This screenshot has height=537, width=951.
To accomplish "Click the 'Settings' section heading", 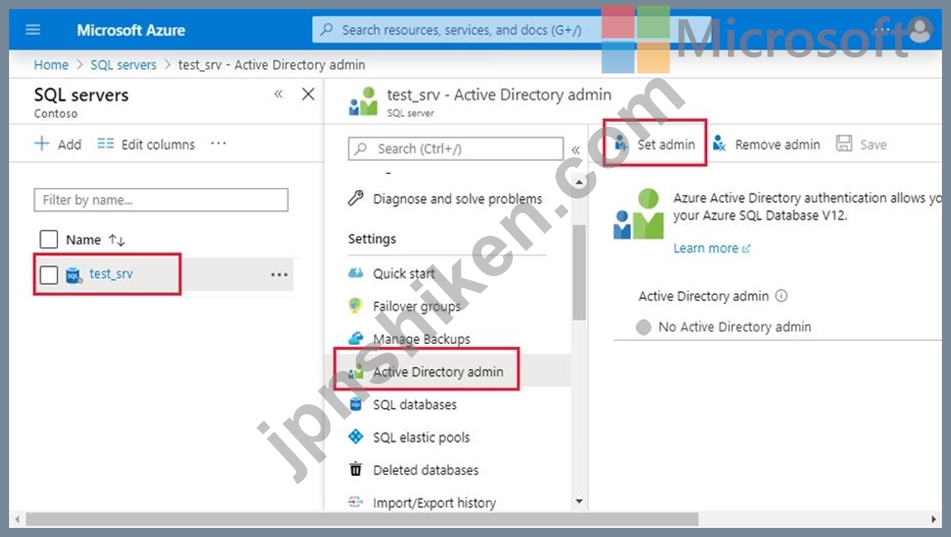I will pyautogui.click(x=372, y=238).
